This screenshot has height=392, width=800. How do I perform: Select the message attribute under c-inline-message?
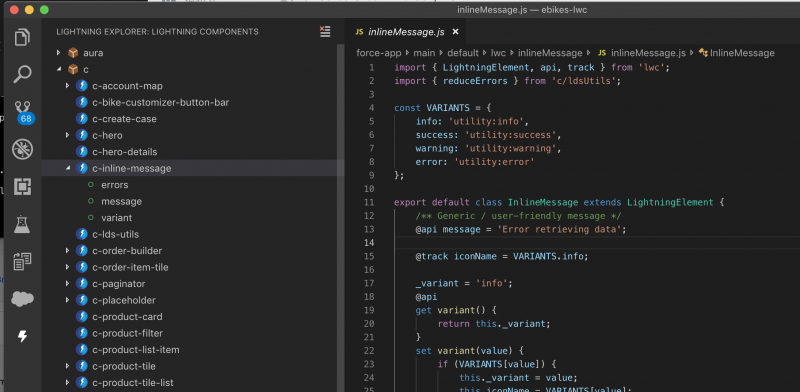121,201
